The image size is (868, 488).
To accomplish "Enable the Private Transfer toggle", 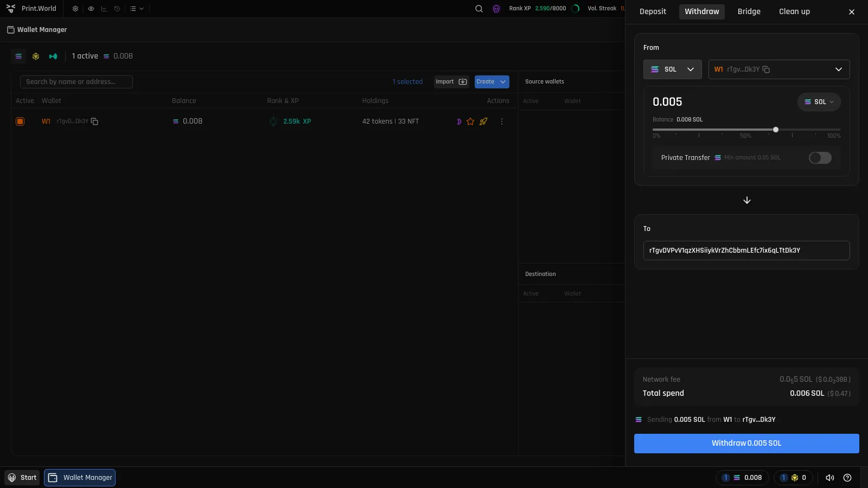I will [820, 158].
